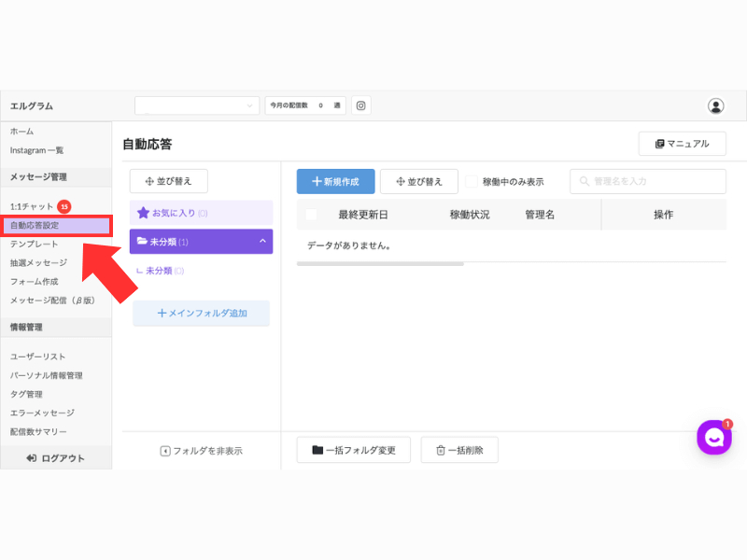The image size is (747, 560).
Task: Open Instagram一覧 in the sidebar
Action: click(36, 150)
